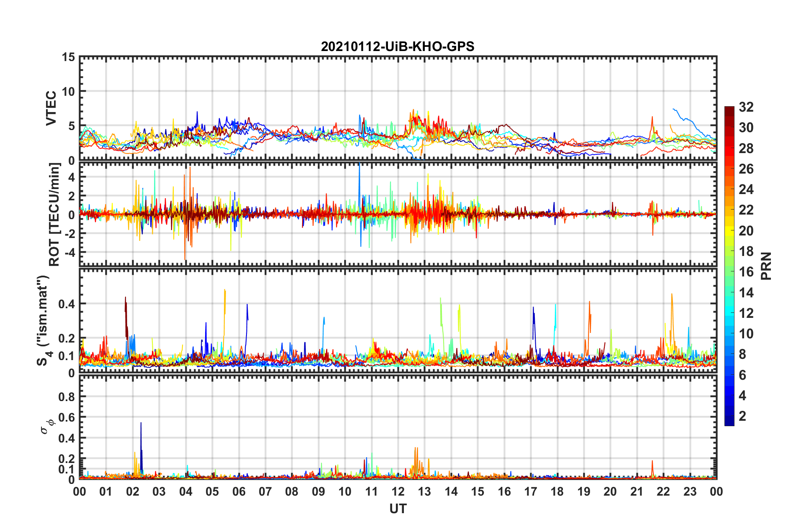
Task: Click the S4 ("ism.mat") y-axis label
Action: click(45, 320)
